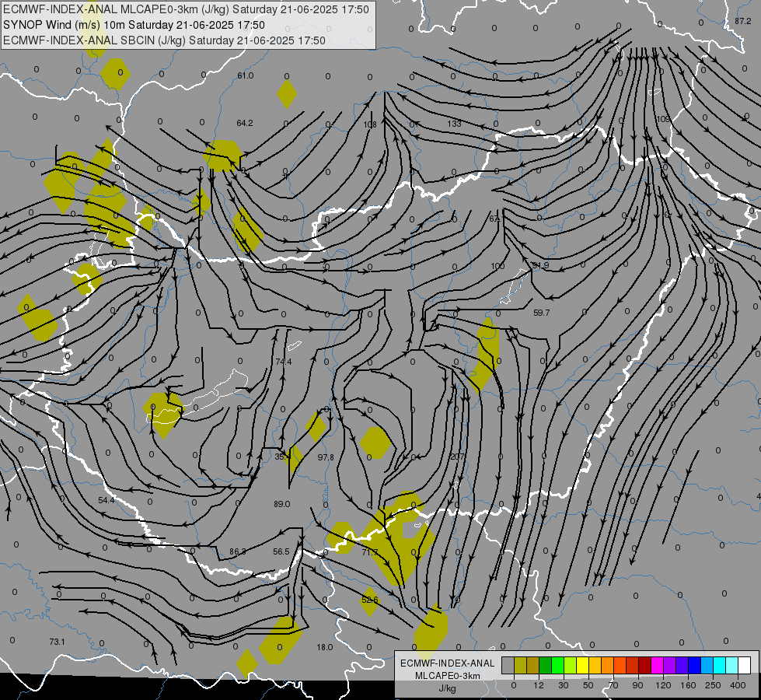Click the header line MLCAPE0-3km (J/kg) Saturday

pyautogui.click(x=186, y=9)
